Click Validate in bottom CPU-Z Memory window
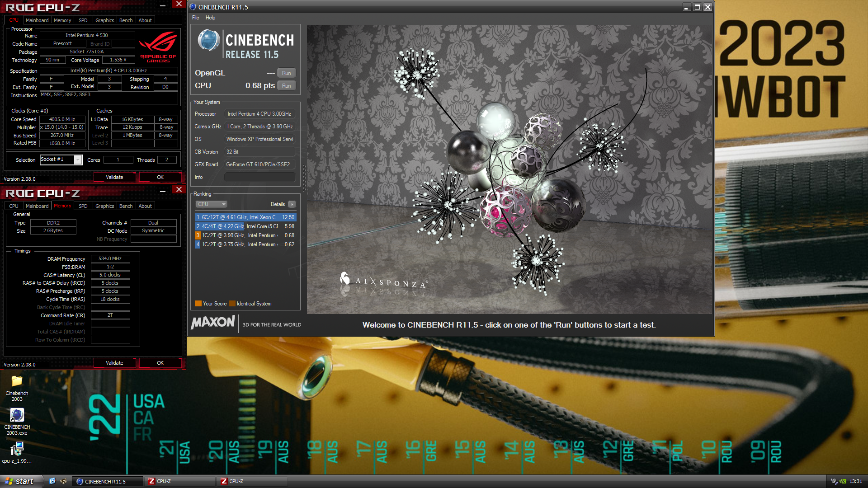 click(114, 363)
